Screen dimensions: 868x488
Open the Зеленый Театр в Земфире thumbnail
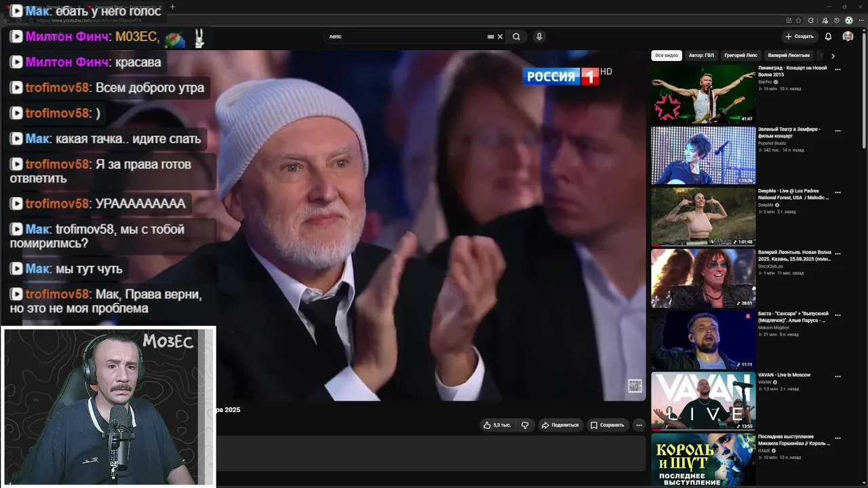click(703, 155)
